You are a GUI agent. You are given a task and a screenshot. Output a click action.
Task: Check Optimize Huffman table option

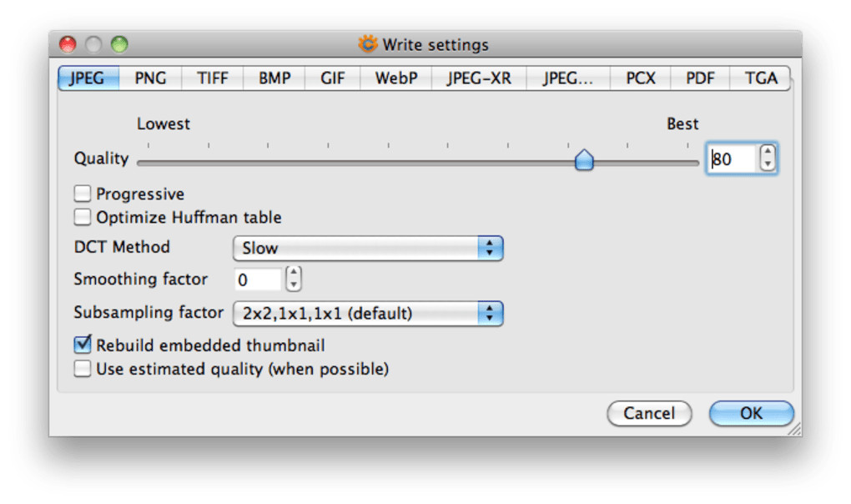pyautogui.click(x=82, y=218)
